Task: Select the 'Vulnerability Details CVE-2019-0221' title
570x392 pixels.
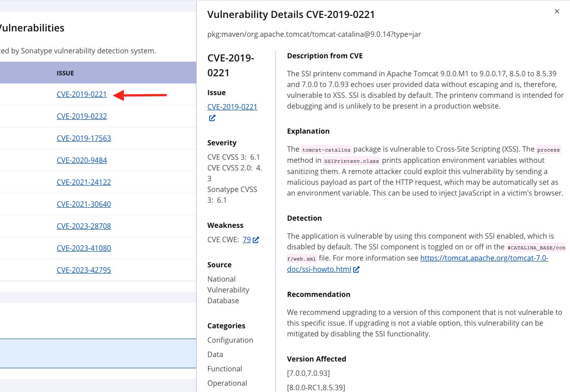Action: point(291,14)
